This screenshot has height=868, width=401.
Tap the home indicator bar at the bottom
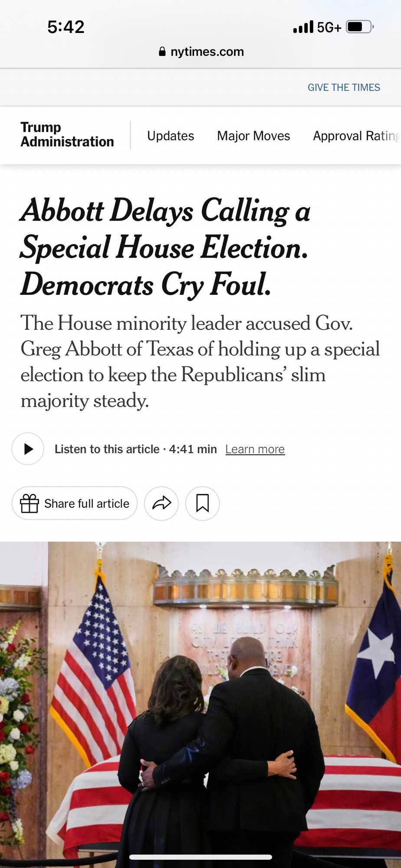(200, 857)
